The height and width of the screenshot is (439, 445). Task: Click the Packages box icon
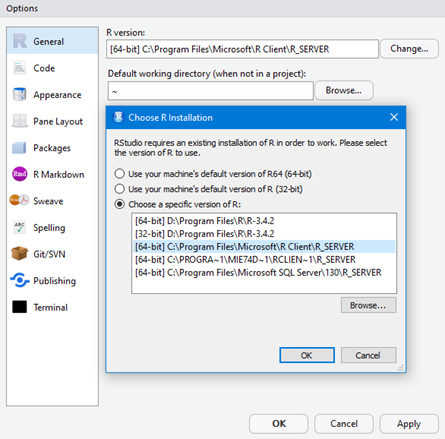click(19, 148)
